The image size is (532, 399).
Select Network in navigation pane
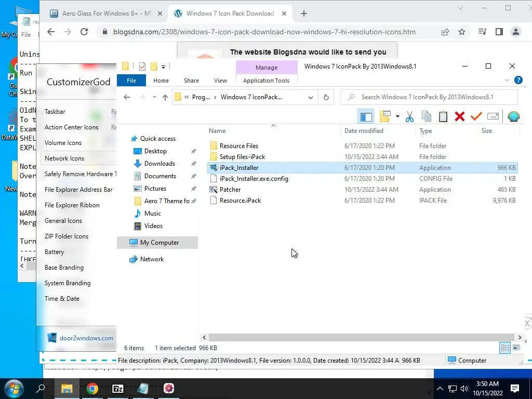[152, 259]
